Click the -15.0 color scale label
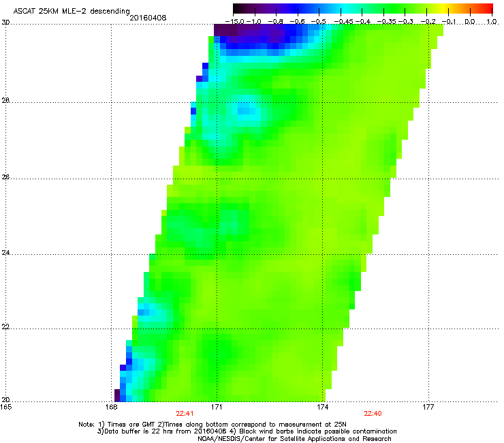 click(x=235, y=22)
